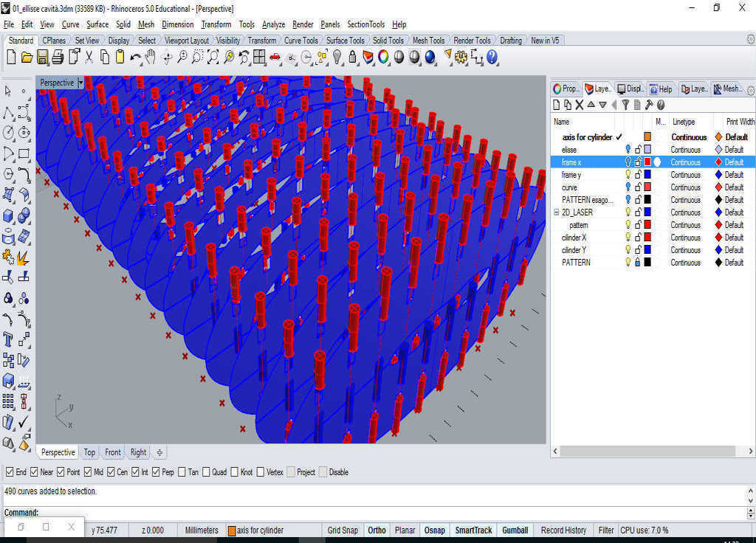The image size is (756, 543).
Task: Click the Paste clipboard icon
Action: (120, 58)
